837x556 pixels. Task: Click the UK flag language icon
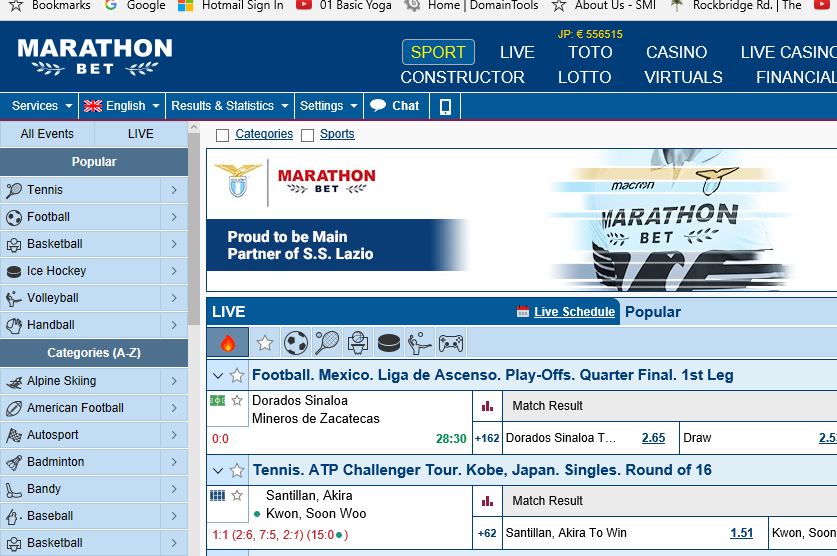93,106
